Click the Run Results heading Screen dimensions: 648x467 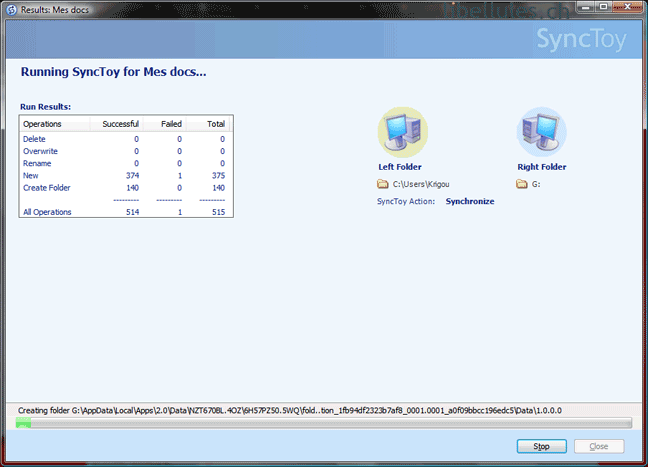click(45, 107)
